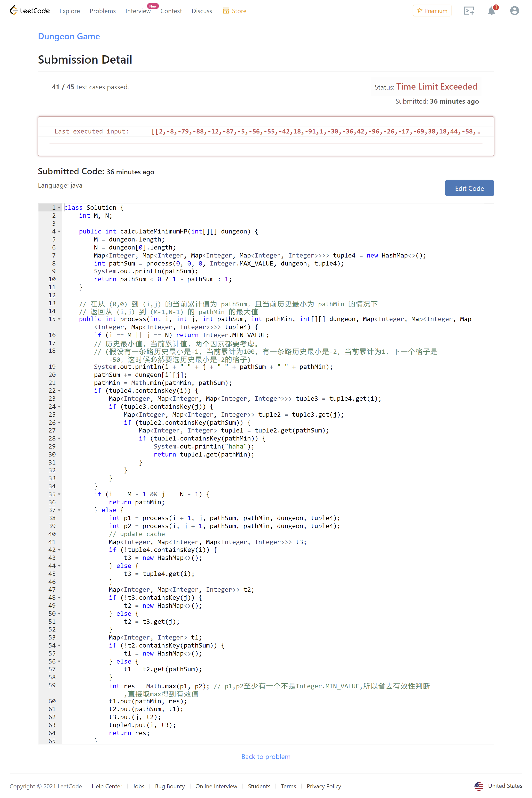Open the notifications bell icon
Viewport: 532px width, 798px height.
tap(491, 11)
